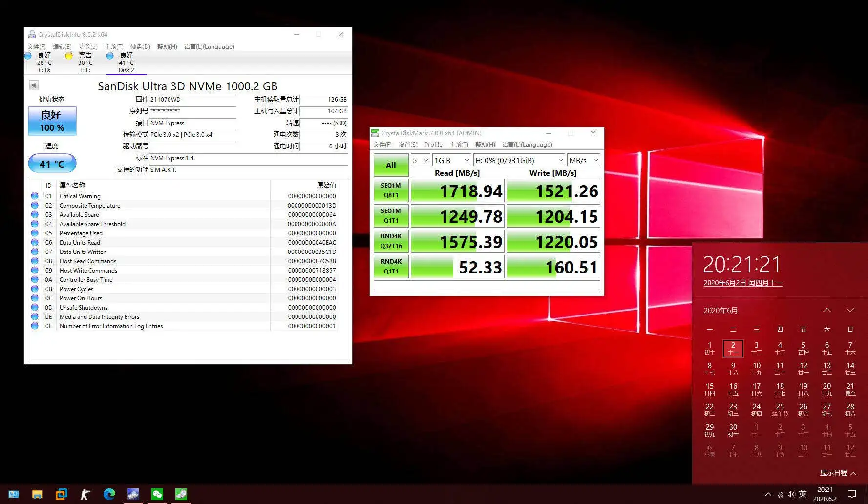The width and height of the screenshot is (868, 504).
Task: Open 文件(F) menu in CrystalDiskInfo
Action: (37, 47)
